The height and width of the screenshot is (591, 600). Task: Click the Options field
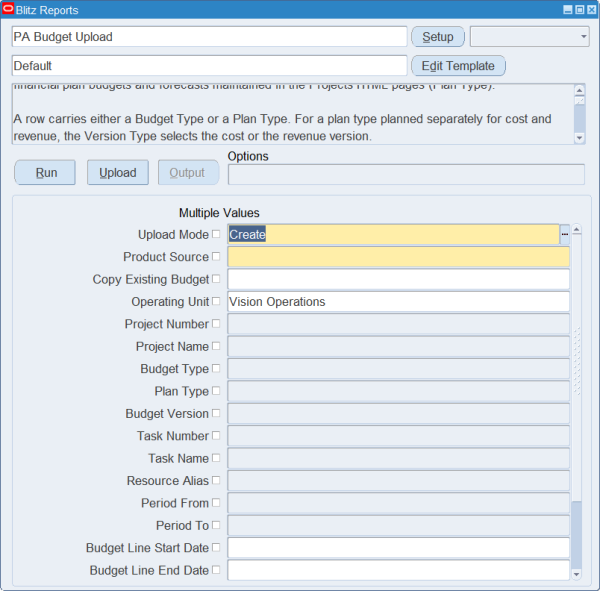[406, 175]
